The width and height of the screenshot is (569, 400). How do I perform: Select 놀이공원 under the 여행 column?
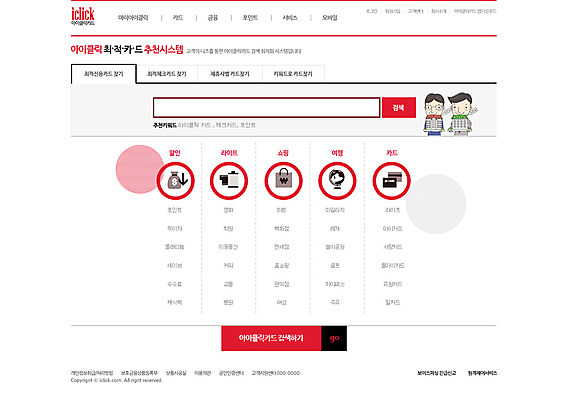(335, 247)
